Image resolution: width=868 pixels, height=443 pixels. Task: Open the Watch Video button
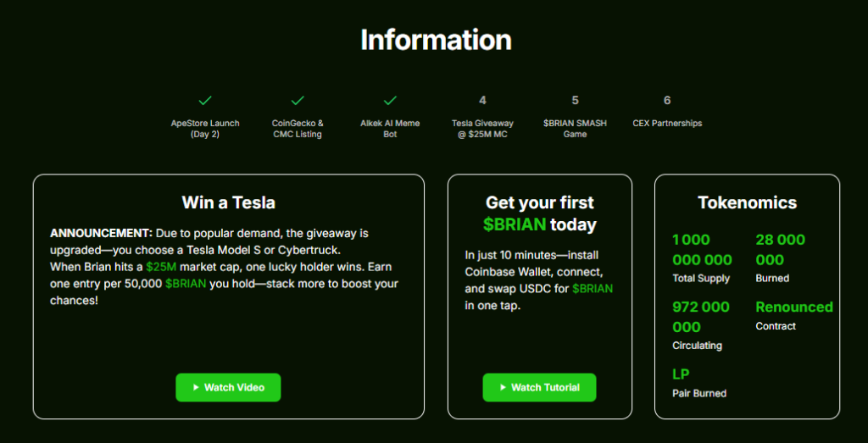point(228,388)
